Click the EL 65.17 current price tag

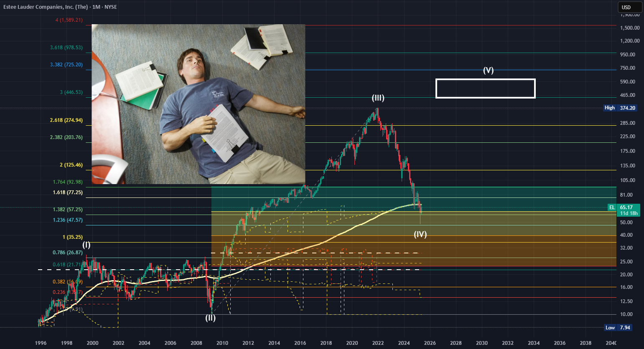(x=624, y=210)
